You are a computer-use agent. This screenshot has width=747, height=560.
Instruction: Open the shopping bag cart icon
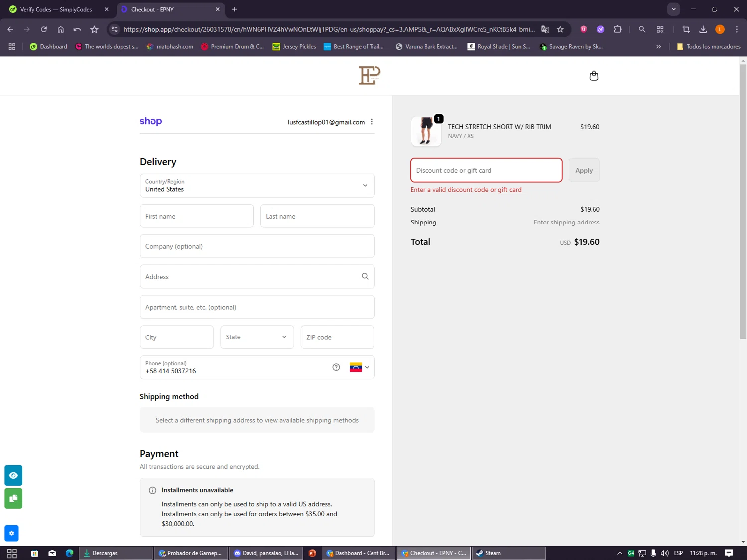594,76
